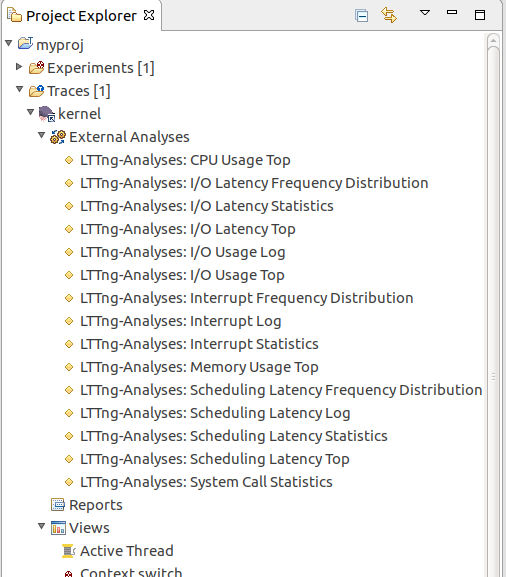Click the Traces folder icon
Screen dimensions: 506x577
pyautogui.click(x=36, y=91)
